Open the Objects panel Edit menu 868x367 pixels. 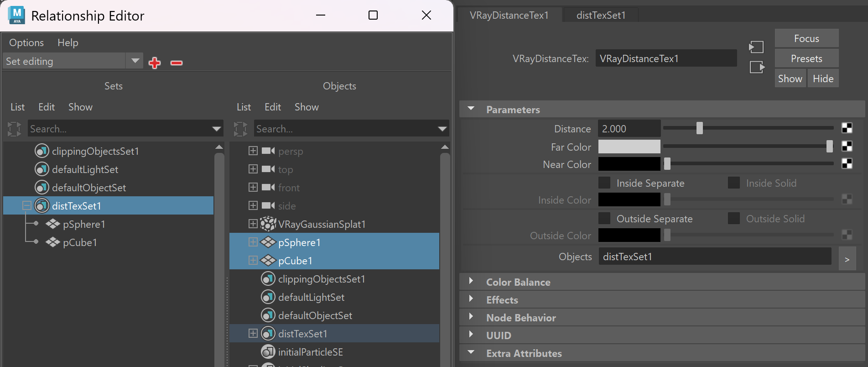(273, 107)
